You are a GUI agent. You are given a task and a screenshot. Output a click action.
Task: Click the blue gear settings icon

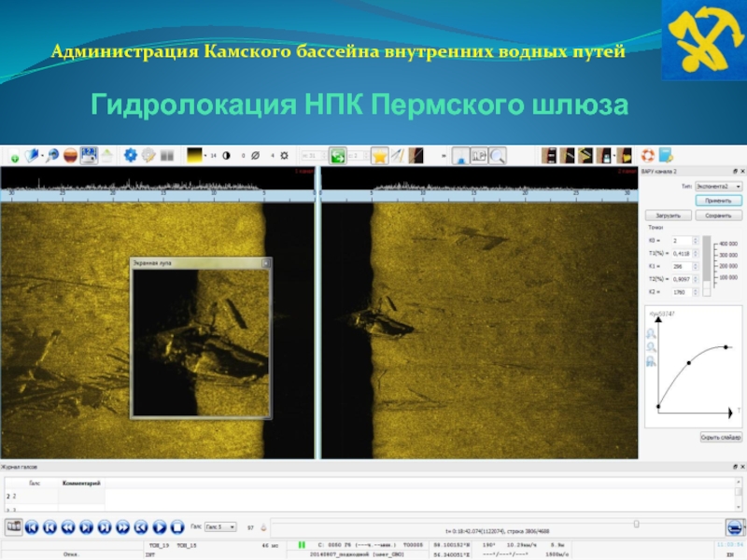pyautogui.click(x=130, y=155)
